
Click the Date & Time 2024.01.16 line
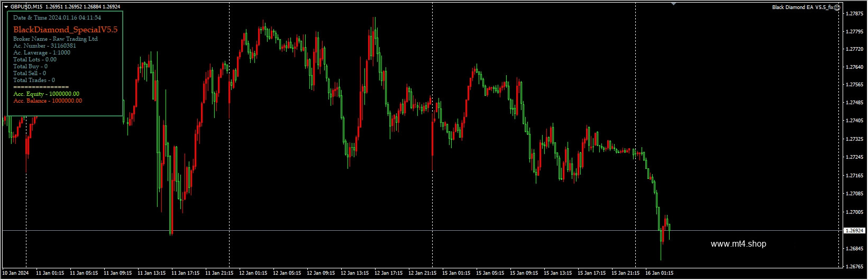[x=57, y=18]
